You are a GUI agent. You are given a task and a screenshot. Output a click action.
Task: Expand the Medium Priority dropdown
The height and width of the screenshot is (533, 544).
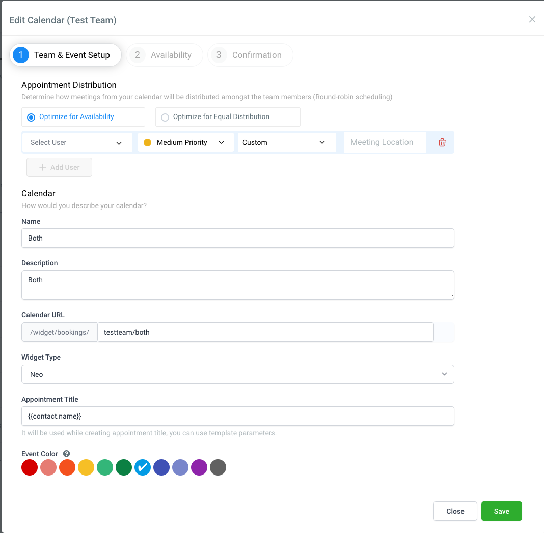point(186,143)
